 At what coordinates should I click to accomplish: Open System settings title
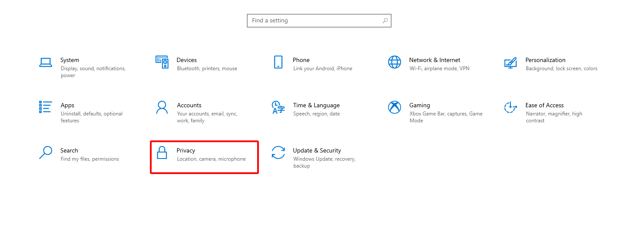point(70,60)
